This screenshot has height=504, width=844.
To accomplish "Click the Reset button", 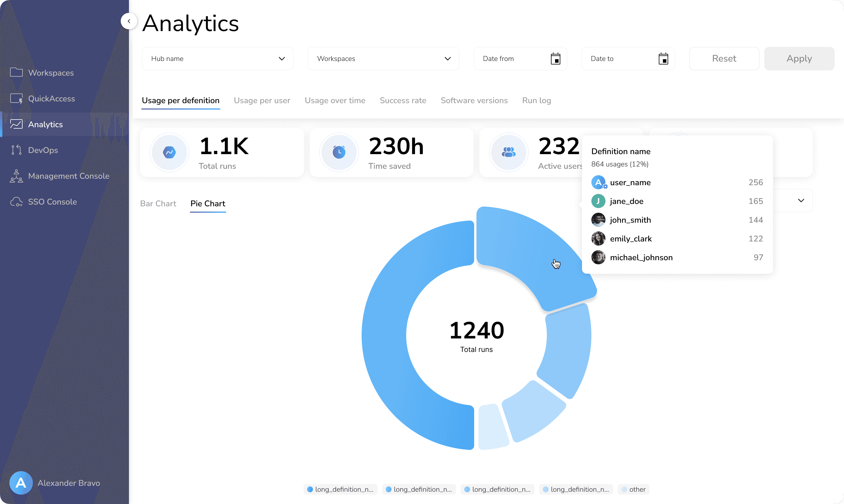I will click(724, 59).
